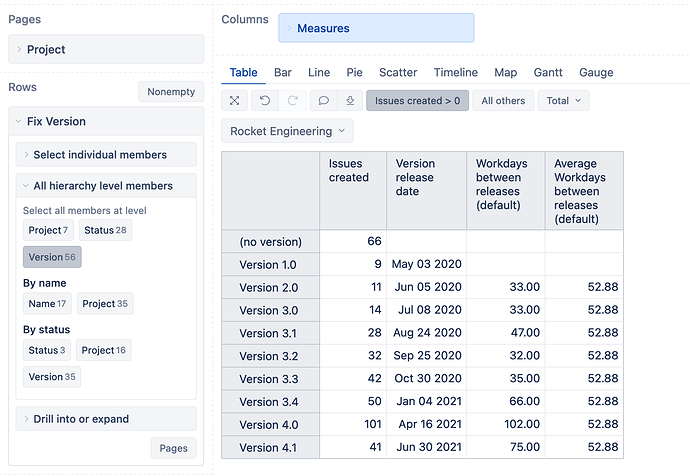Switch to the Line chart tab
This screenshot has height=476, width=690.
coord(319,72)
